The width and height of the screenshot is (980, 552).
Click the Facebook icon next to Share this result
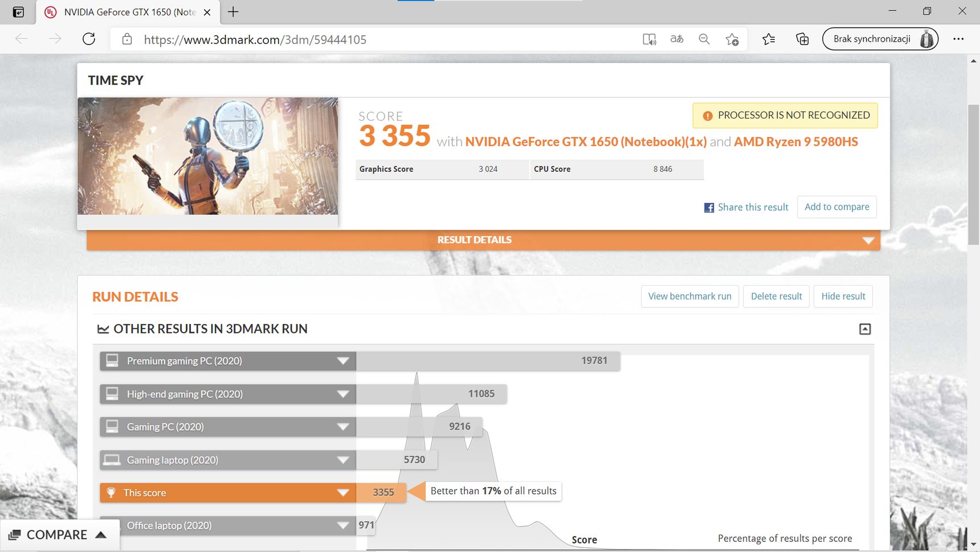(x=709, y=208)
